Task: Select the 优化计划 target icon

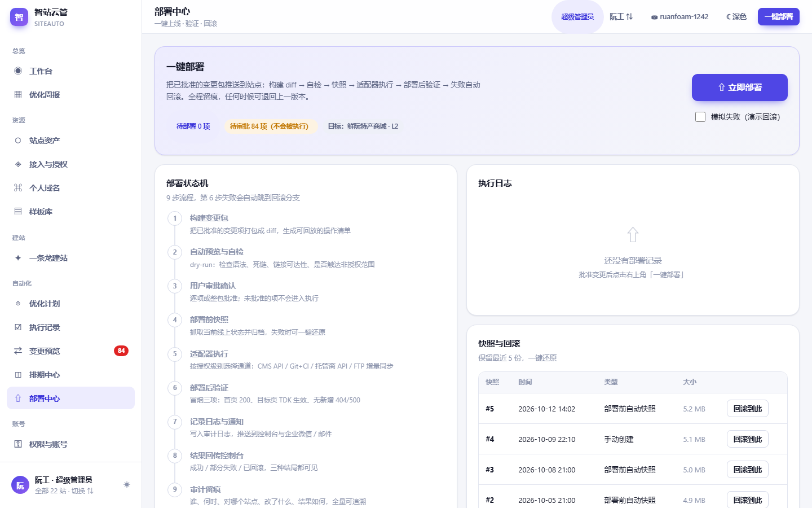Action: 18,304
